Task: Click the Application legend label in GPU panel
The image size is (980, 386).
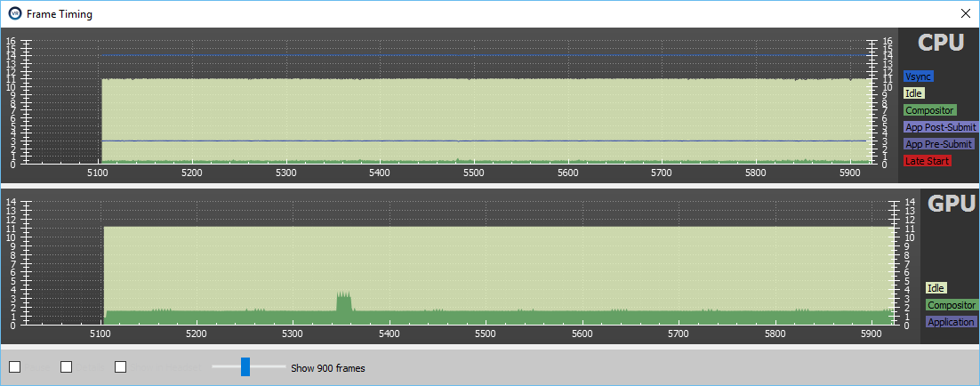Action: (952, 322)
